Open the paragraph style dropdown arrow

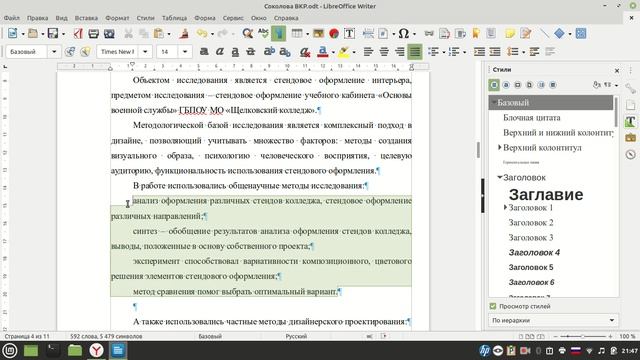pos(54,52)
